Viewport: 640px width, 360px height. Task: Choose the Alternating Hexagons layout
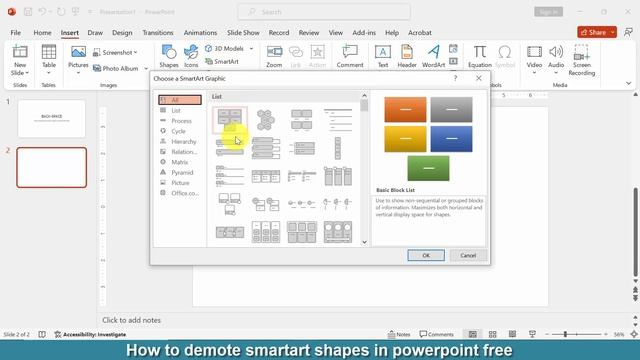pyautogui.click(x=266, y=120)
